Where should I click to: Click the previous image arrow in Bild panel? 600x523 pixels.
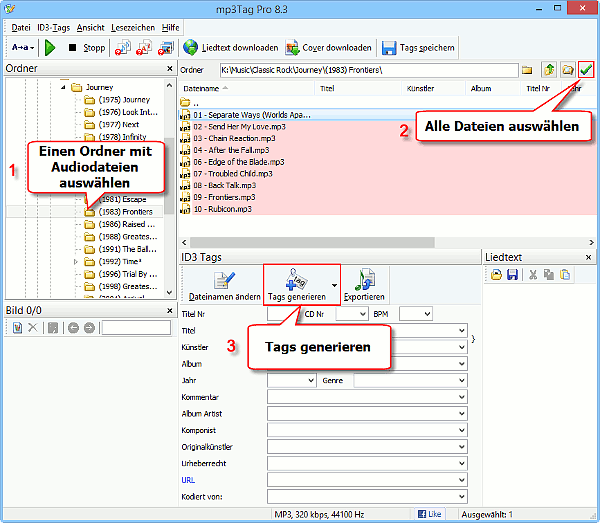pyautogui.click(x=73, y=328)
